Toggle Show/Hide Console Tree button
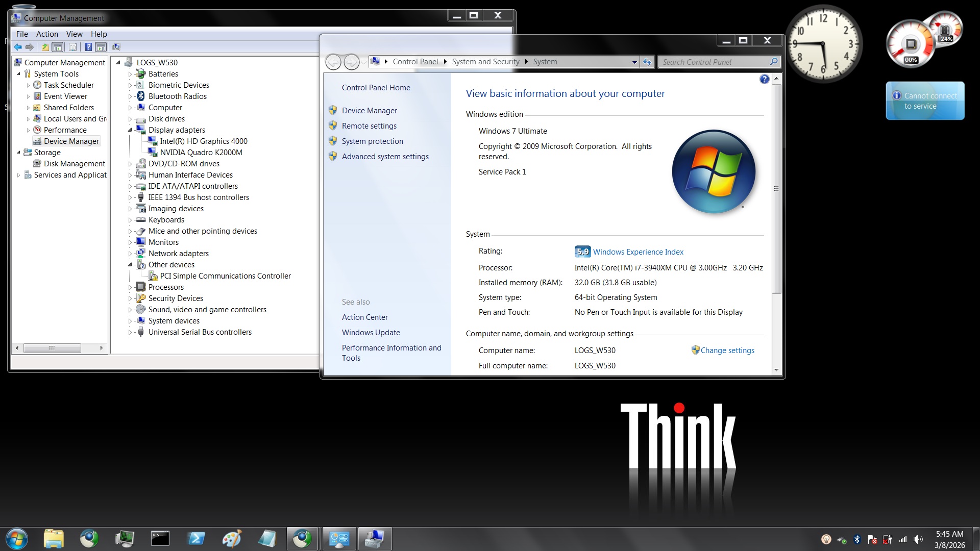The height and width of the screenshot is (551, 980). point(58,47)
